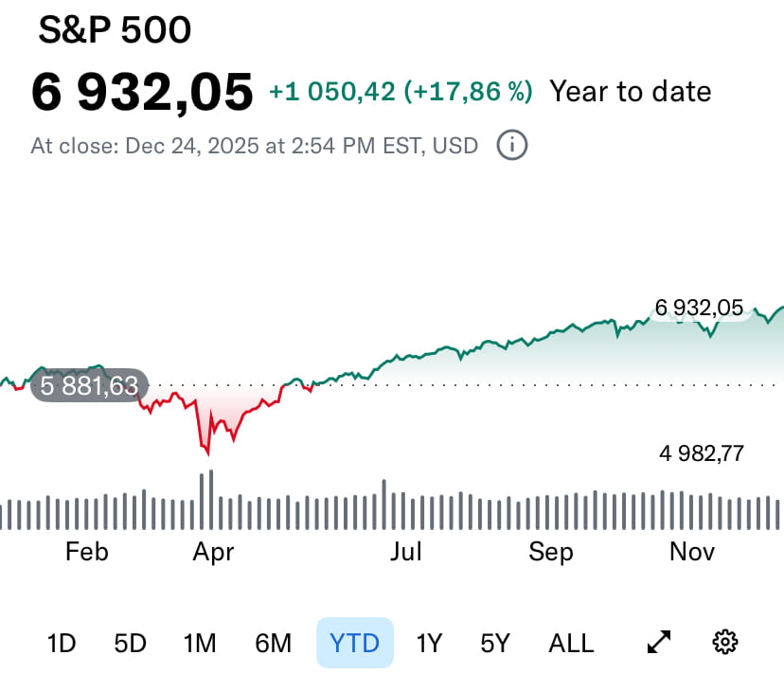Click the large 6 932,05 headline price
This screenshot has height=673, width=784.
click(x=142, y=92)
